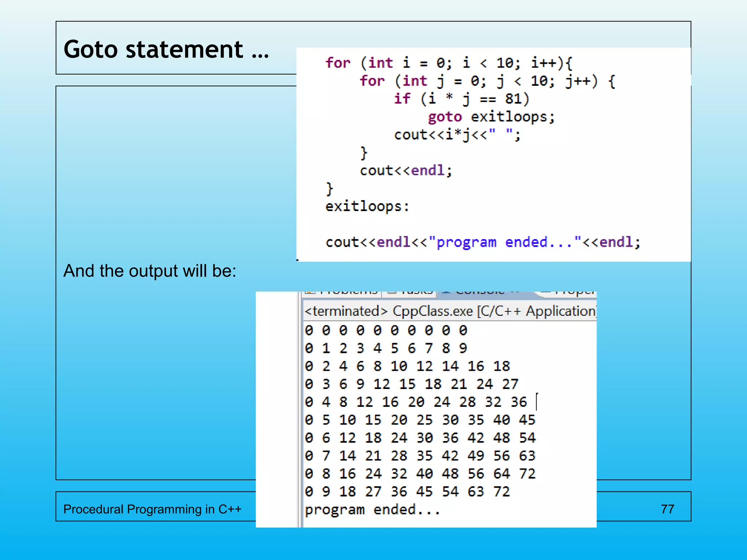
Task: Click console row '0 1 2 3 4 5 6 7 8 9'
Action: coord(386,348)
